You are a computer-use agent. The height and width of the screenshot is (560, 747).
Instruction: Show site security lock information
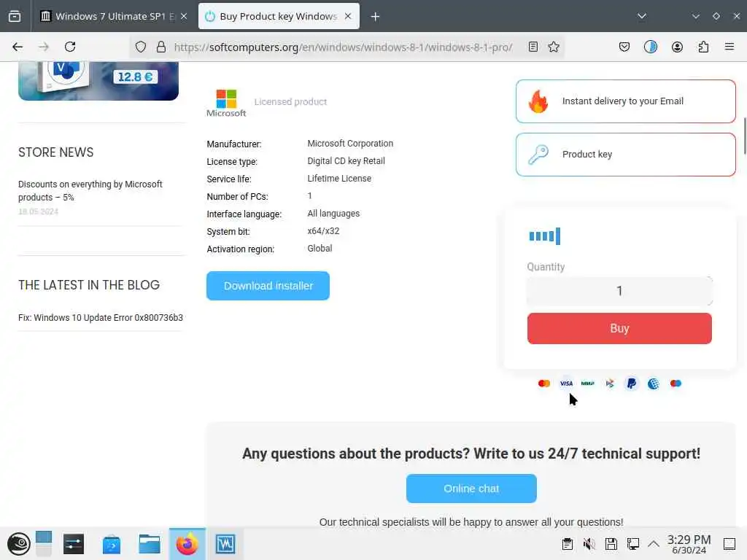pyautogui.click(x=161, y=47)
